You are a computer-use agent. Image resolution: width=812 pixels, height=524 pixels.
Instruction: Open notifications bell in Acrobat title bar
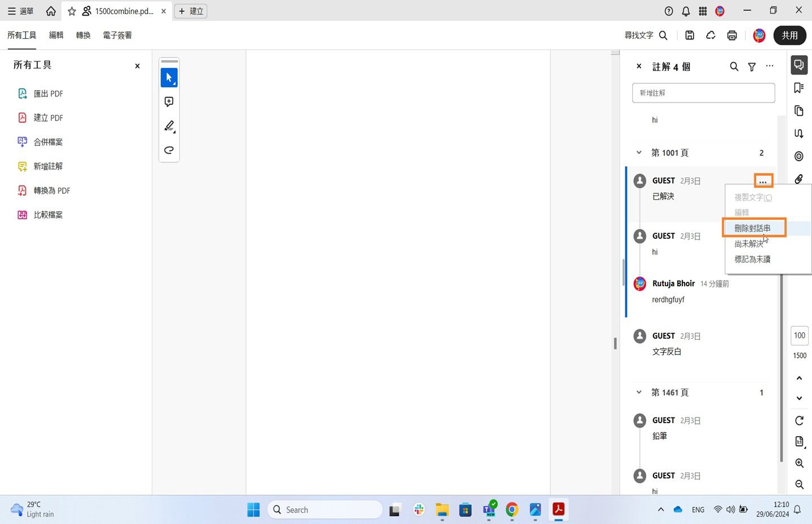(686, 11)
